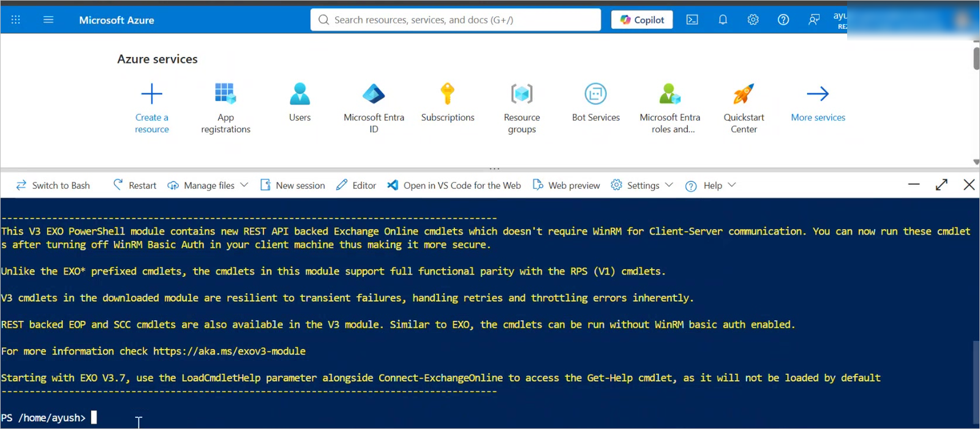The image size is (980, 429).
Task: Open Copilot in Azure
Action: tap(642, 20)
